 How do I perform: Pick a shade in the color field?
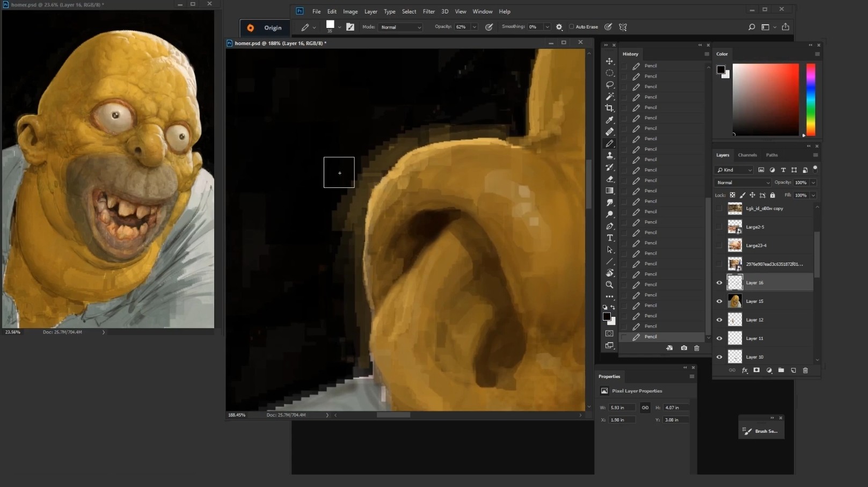765,99
